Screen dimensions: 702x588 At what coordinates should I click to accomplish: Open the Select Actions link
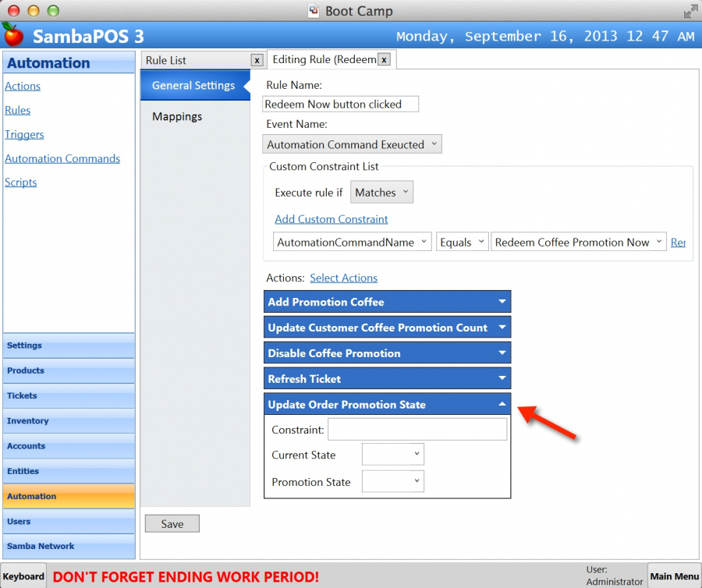[343, 278]
